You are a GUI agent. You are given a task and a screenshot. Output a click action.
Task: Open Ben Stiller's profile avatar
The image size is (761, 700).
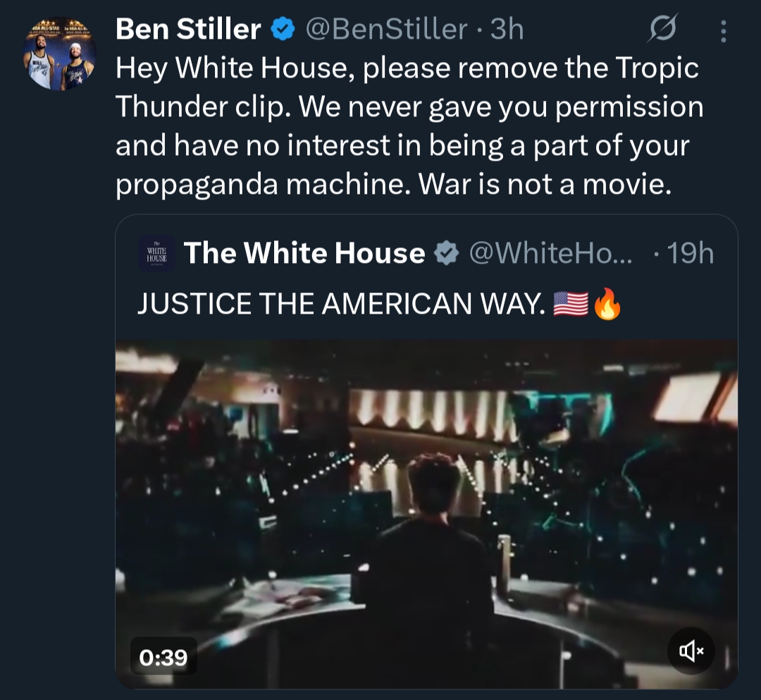[x=62, y=54]
